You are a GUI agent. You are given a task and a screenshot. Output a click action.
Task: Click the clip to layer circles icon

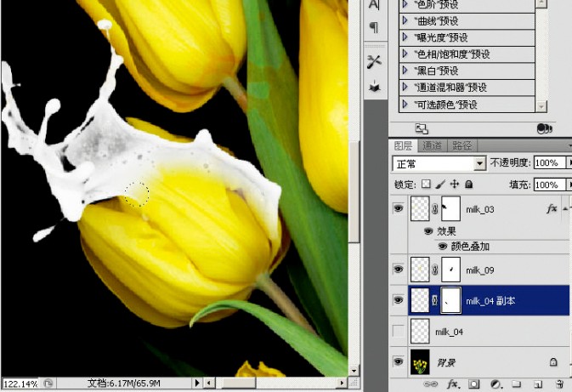pyautogui.click(x=544, y=128)
